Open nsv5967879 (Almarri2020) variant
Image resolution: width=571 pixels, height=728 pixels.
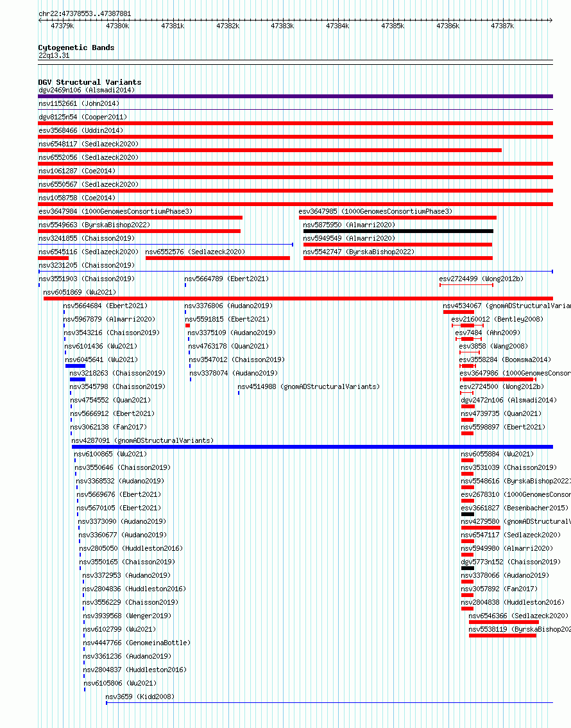click(110, 319)
